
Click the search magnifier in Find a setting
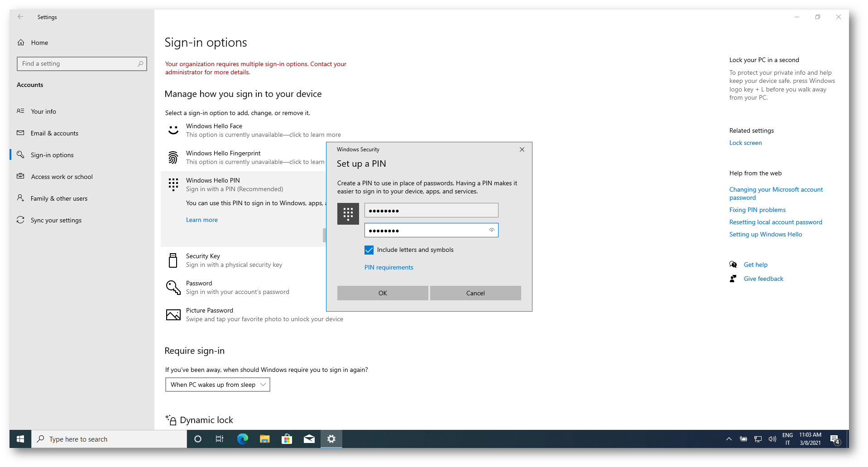click(x=140, y=64)
